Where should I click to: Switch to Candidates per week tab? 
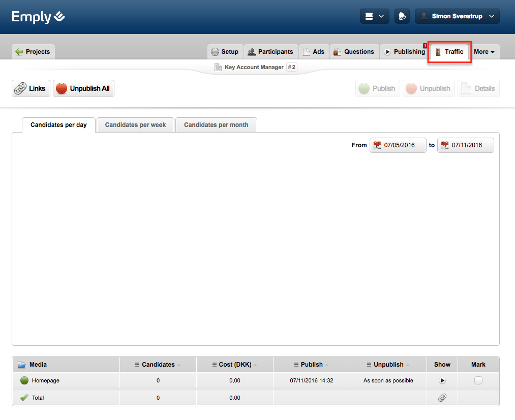(x=135, y=125)
